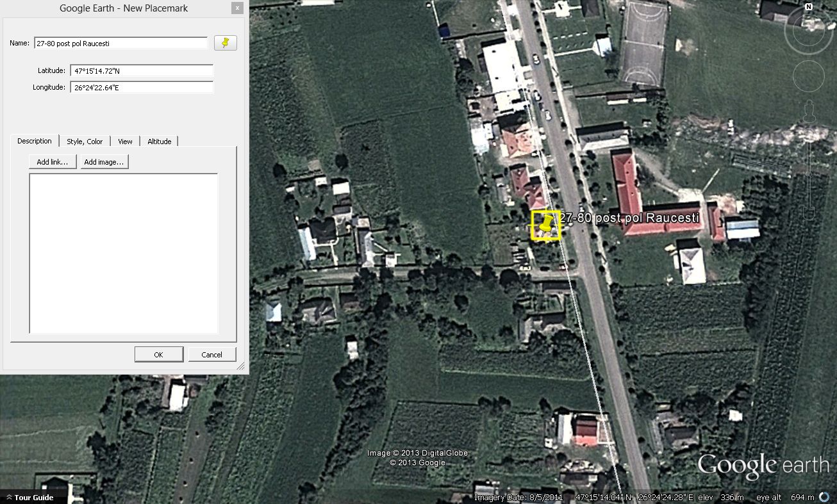Switch to the Style, Color tab
The width and height of the screenshot is (837, 504).
click(85, 142)
